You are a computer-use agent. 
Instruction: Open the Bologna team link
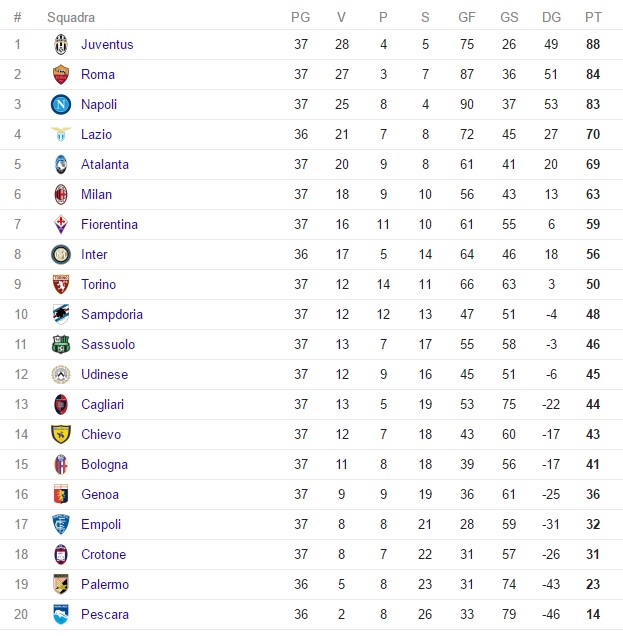104,464
